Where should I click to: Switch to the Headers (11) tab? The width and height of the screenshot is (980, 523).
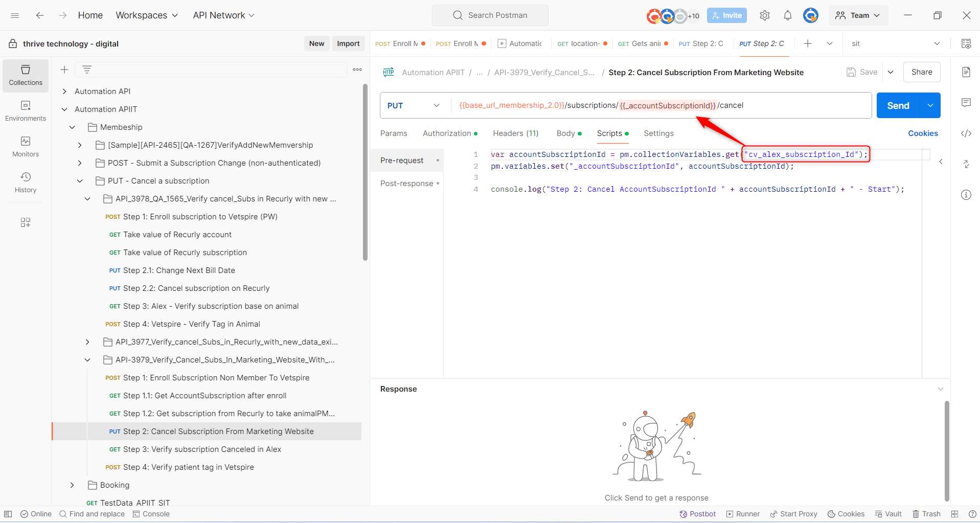[x=515, y=133]
